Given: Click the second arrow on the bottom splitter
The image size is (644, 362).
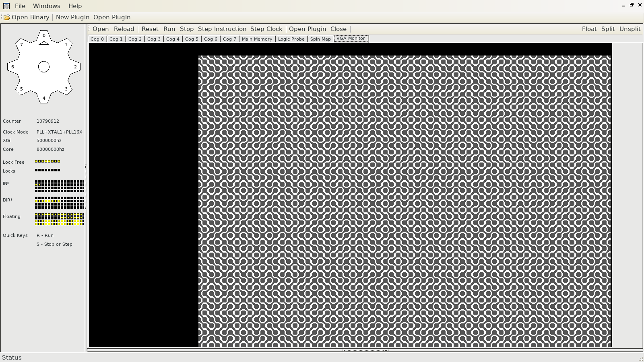Looking at the screenshot, I should 386,350.
